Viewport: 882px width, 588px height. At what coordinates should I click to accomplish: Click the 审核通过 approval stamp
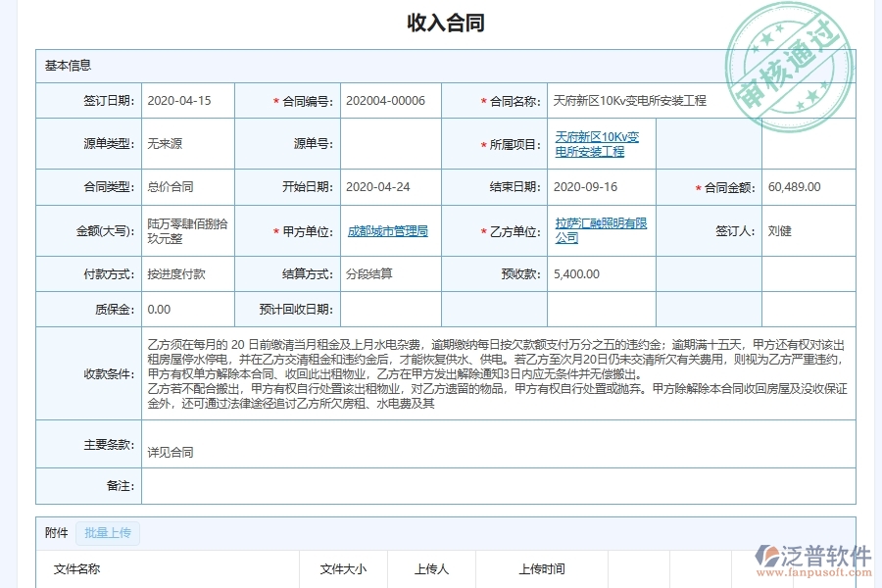click(x=790, y=56)
